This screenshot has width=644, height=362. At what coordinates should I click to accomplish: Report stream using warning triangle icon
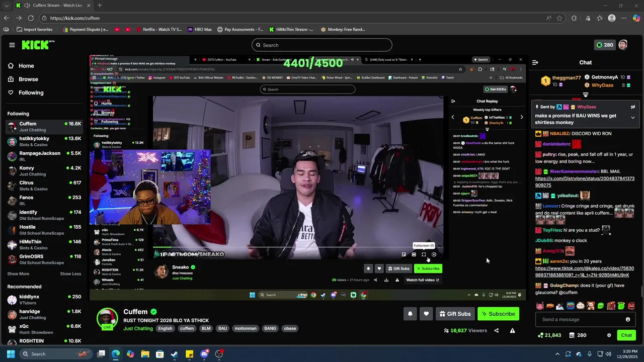pos(512,331)
